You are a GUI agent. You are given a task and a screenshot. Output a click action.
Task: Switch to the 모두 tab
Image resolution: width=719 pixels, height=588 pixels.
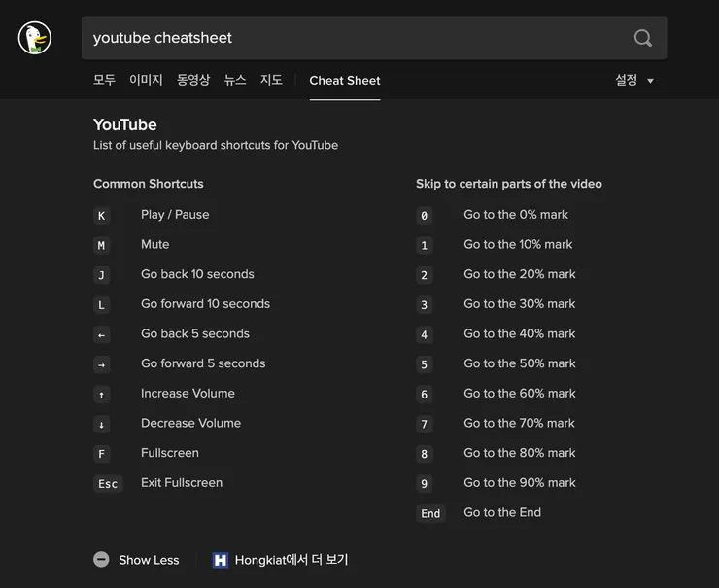point(104,80)
